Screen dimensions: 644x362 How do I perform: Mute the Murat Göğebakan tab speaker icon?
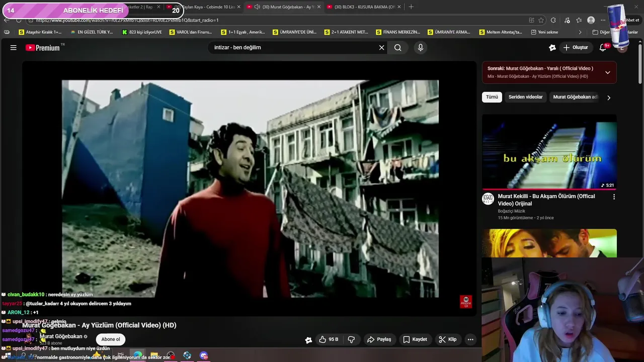[257, 7]
